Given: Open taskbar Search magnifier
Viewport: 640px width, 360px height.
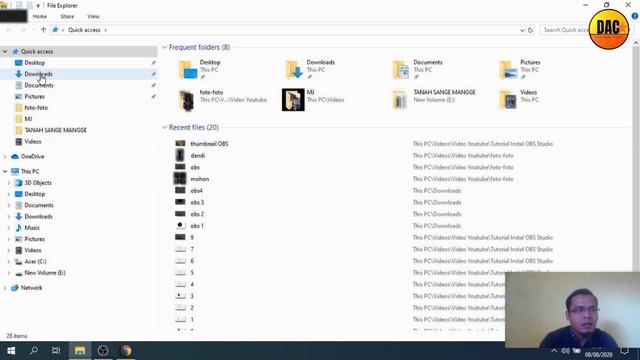Looking at the screenshot, I should click(x=34, y=351).
